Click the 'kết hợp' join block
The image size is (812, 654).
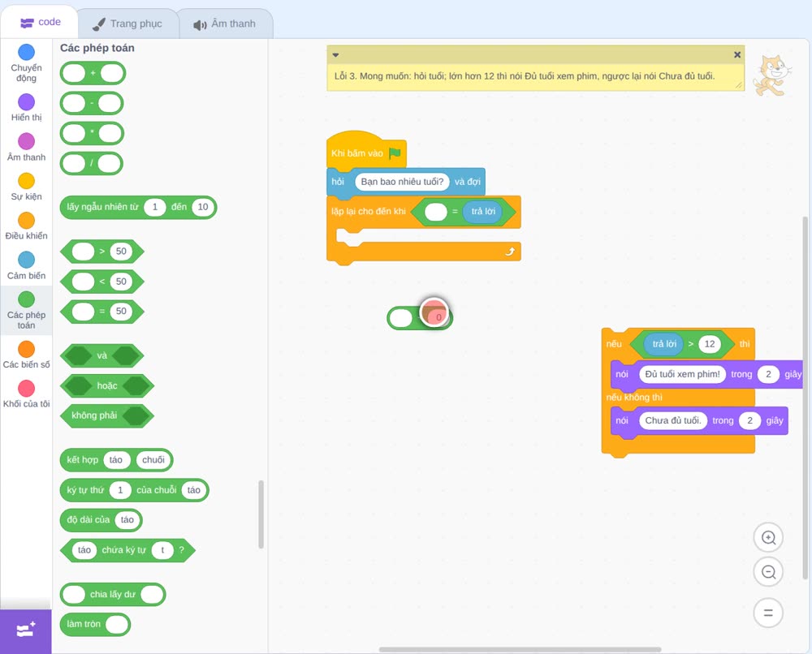click(x=116, y=460)
